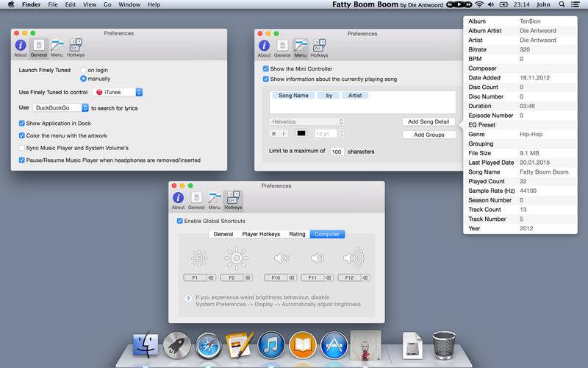The image size is (588, 368).
Task: Click the 13 pt font size stepper
Action: coord(342,133)
